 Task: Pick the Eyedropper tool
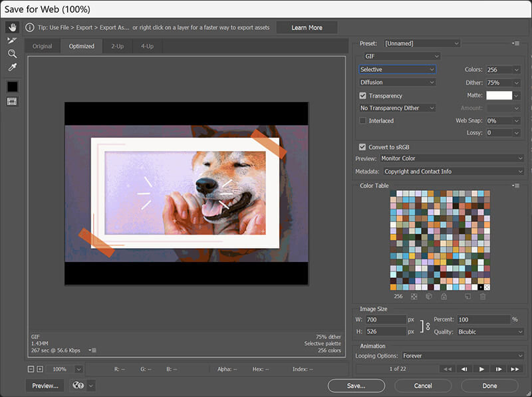tap(12, 66)
